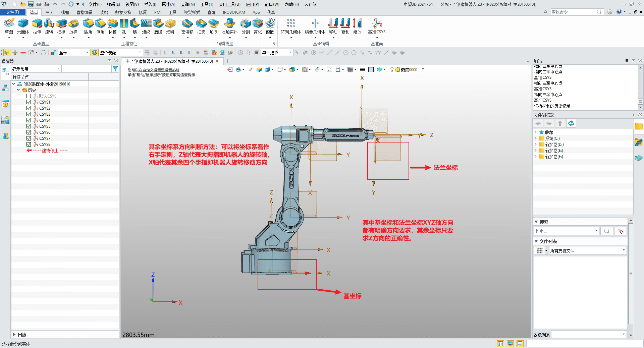Uncheck the CSYS5 checkbox

coord(29,126)
